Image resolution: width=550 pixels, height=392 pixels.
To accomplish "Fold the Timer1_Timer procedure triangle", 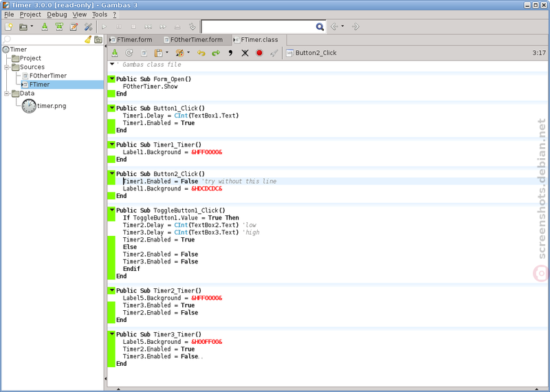I will tap(111, 144).
